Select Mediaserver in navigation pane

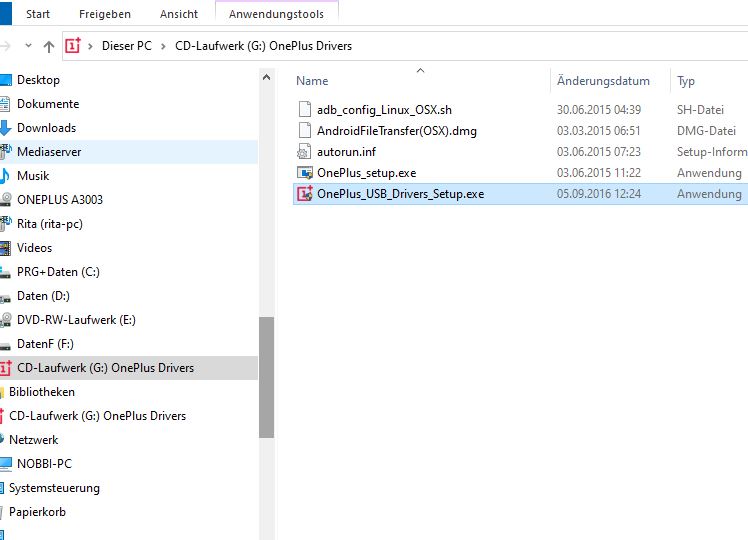pyautogui.click(x=49, y=152)
